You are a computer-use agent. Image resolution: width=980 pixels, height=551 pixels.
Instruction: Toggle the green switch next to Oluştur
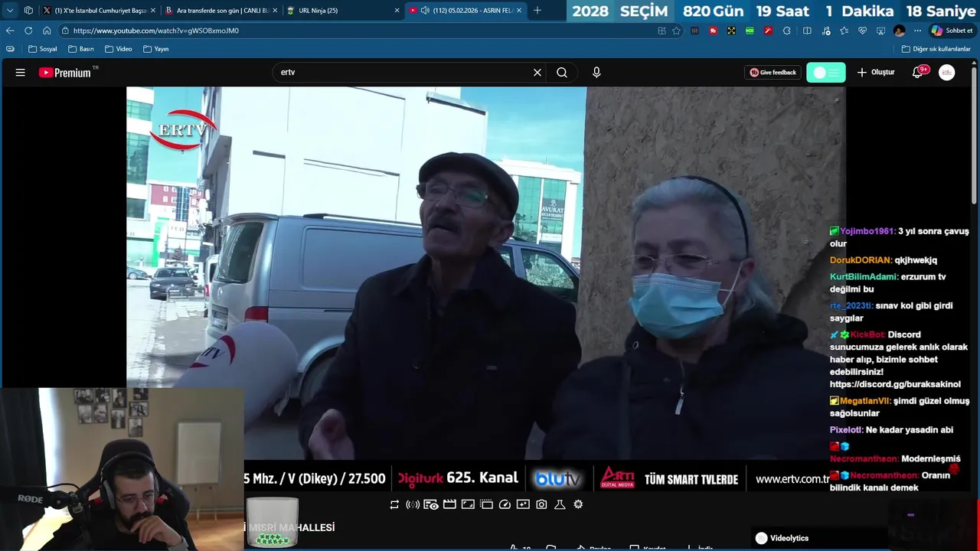point(826,73)
